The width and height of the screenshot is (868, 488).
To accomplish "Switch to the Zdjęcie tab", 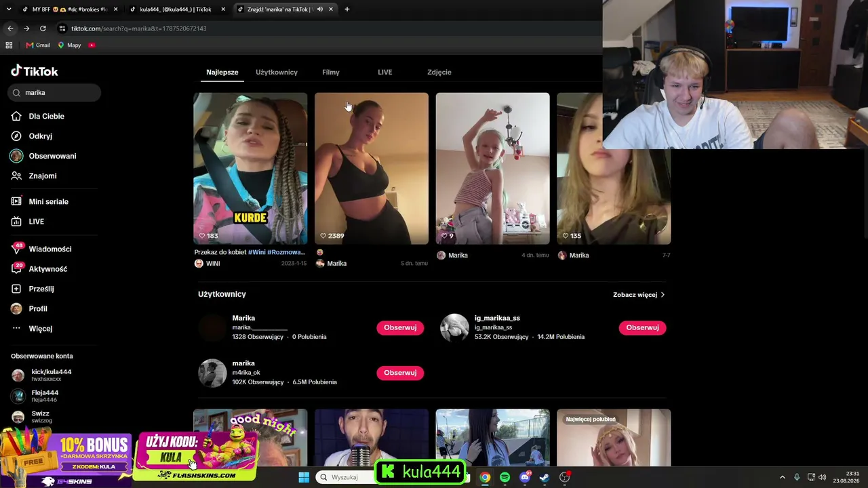I will [x=439, y=72].
